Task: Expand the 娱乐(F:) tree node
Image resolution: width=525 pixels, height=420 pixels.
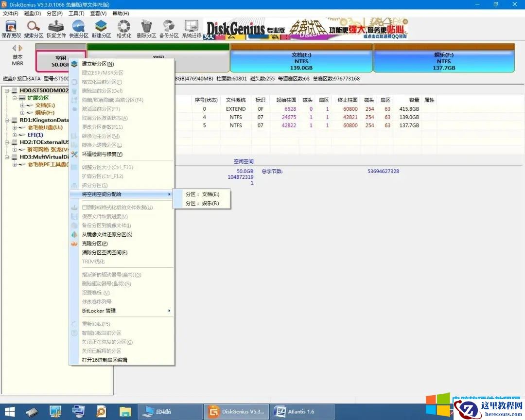Action: pos(22,113)
